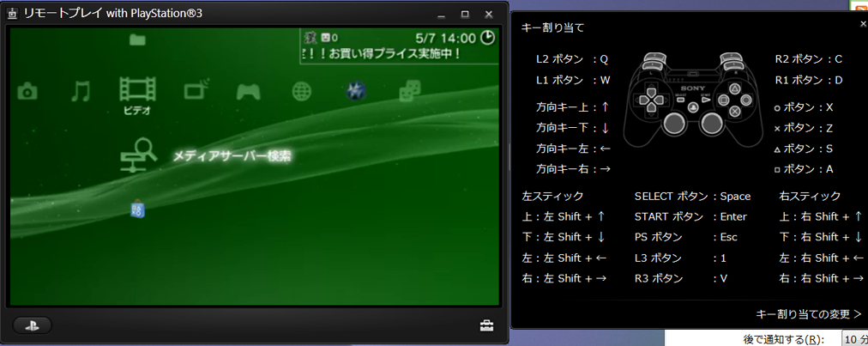The height and width of the screenshot is (346, 868).
Task: Click the 方向キー右 assignment row
Action: point(573,169)
